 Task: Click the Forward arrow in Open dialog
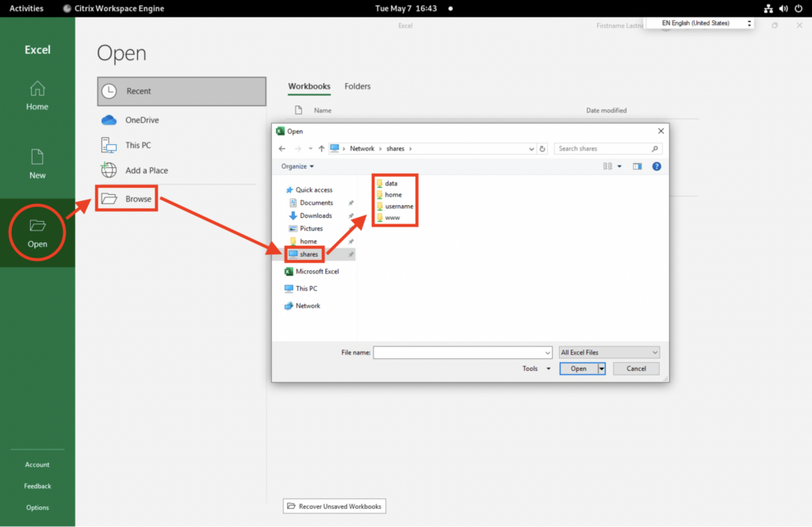click(x=297, y=148)
